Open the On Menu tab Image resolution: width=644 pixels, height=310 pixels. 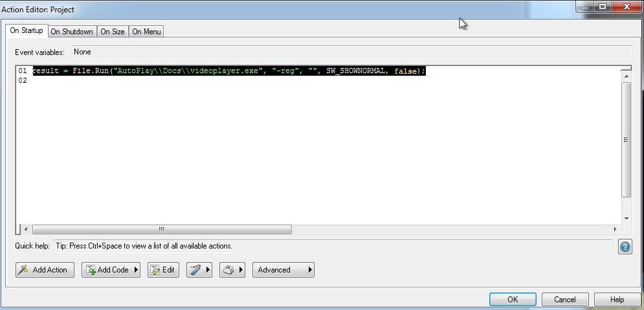[146, 32]
